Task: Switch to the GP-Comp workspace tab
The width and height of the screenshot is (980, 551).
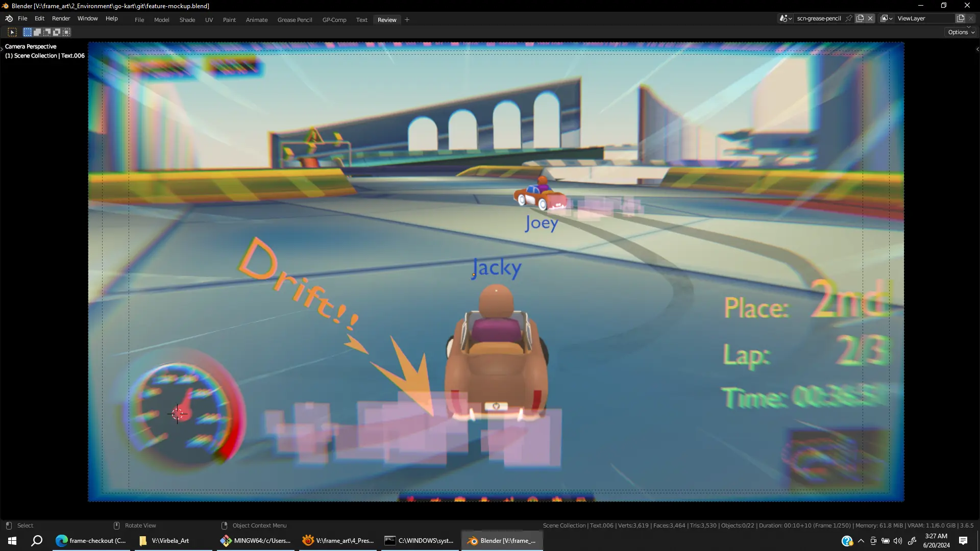Action: [334, 20]
